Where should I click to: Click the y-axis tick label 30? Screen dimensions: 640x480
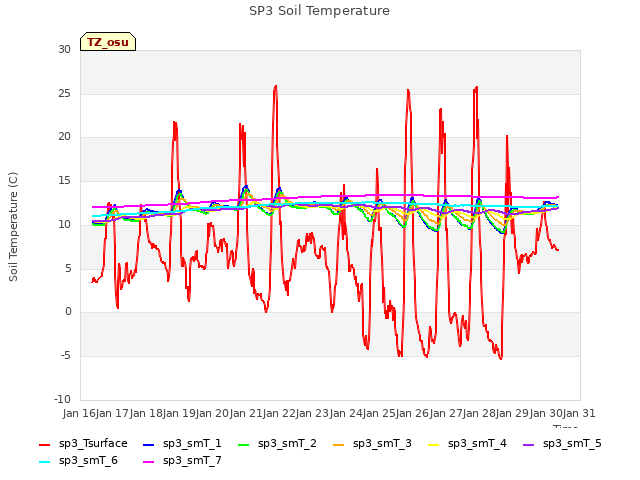tap(64, 49)
